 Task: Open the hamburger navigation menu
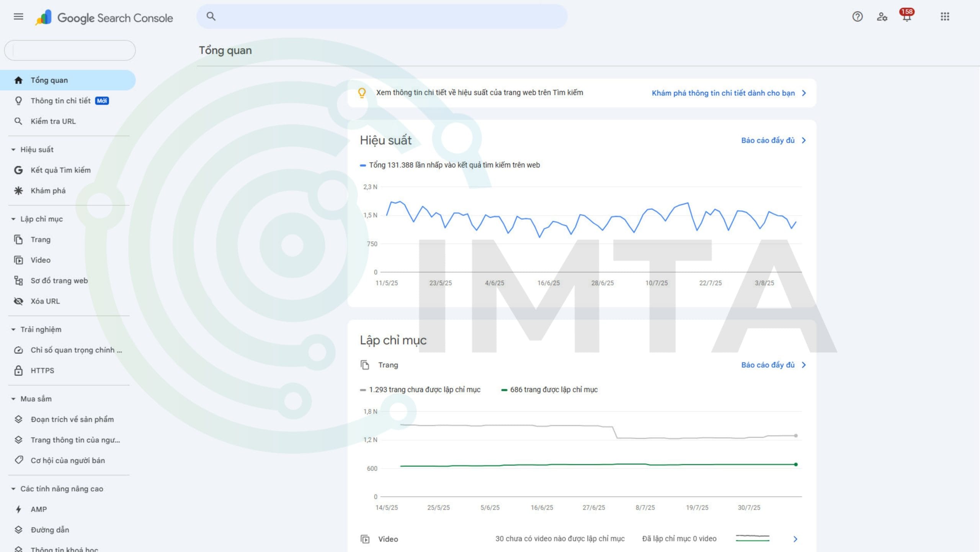[18, 16]
